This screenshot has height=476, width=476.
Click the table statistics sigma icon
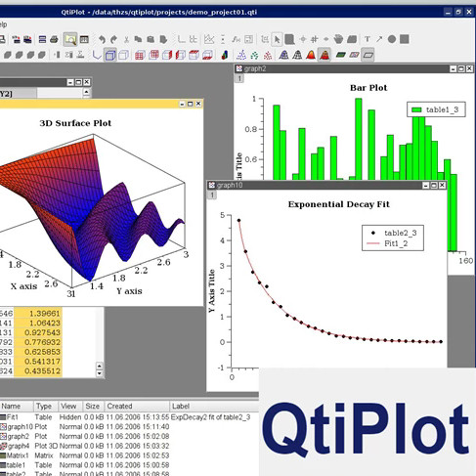80,55
